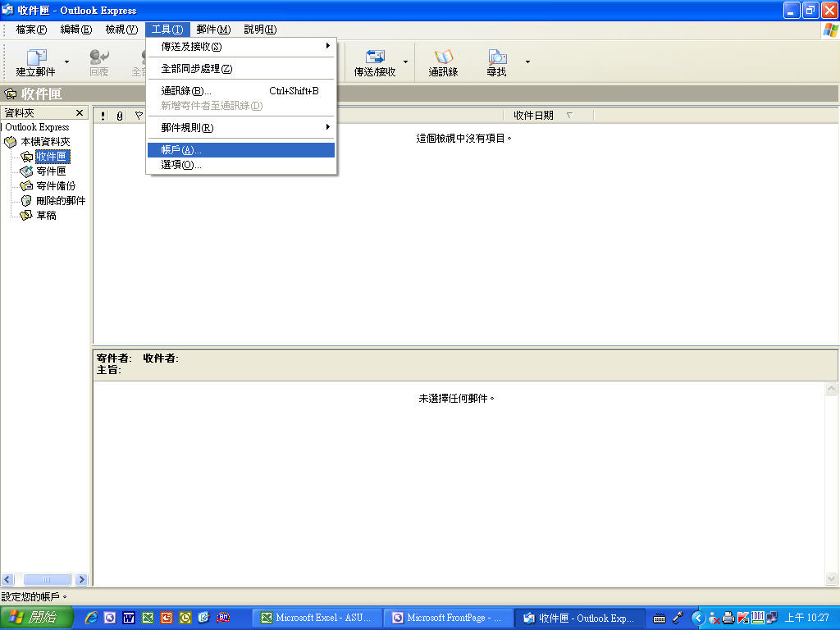The width and height of the screenshot is (840, 630).
Task: Close the 資料夾 folder pane
Action: [x=80, y=112]
